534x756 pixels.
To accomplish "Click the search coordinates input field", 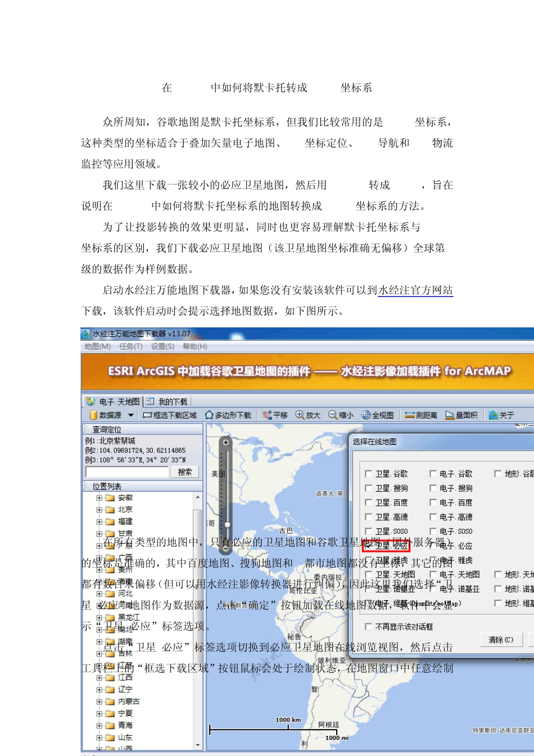I will (127, 472).
